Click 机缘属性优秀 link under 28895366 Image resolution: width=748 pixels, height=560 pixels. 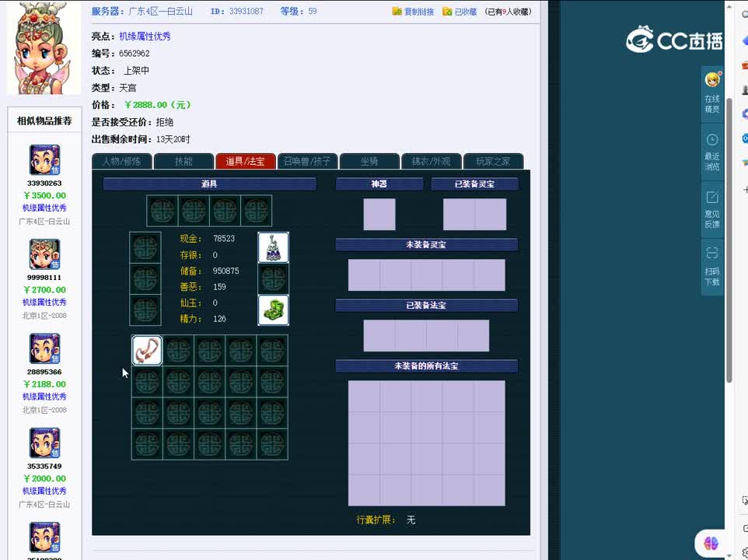coord(44,397)
